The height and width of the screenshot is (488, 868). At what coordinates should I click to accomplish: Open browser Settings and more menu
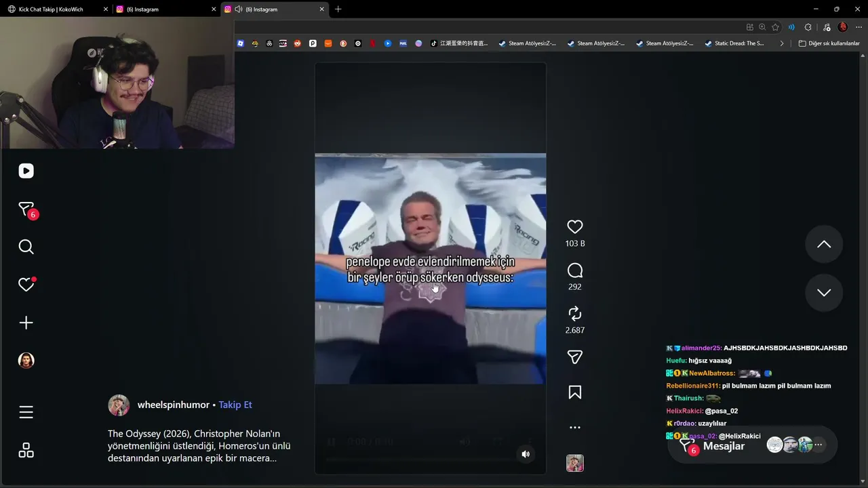pos(858,27)
